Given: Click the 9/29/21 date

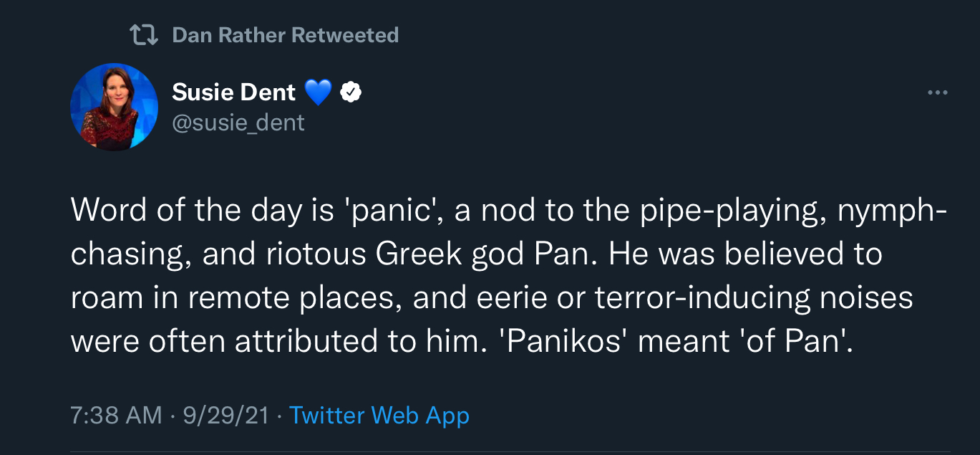Looking at the screenshot, I should click(226, 416).
